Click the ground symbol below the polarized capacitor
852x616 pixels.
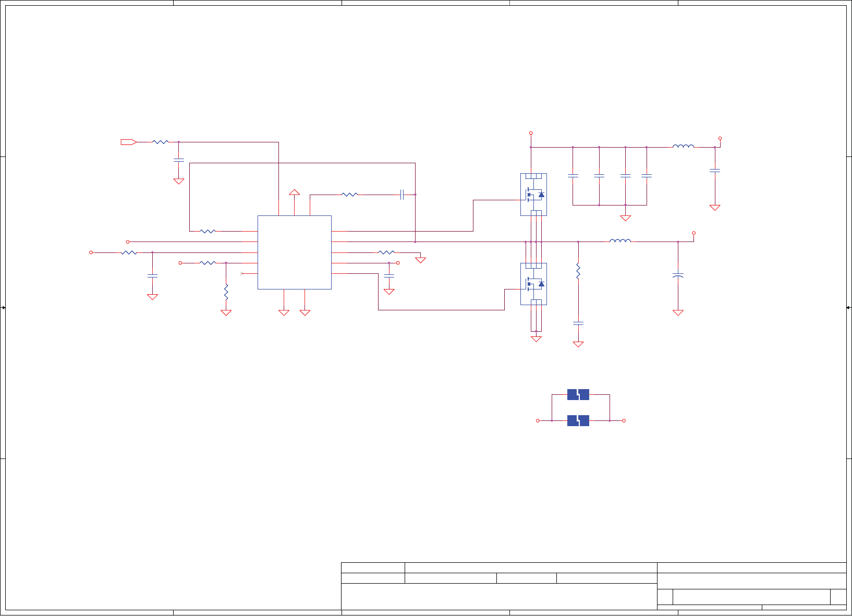click(678, 313)
